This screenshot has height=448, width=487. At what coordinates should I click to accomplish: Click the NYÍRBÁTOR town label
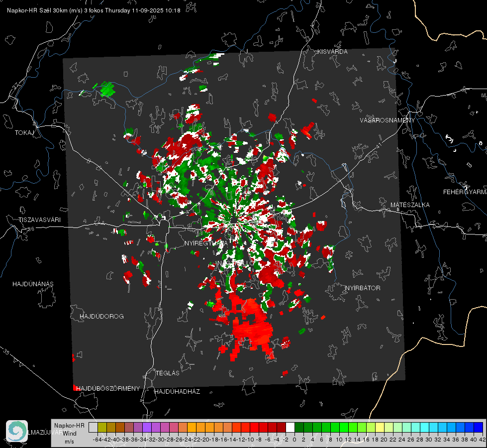click(363, 288)
